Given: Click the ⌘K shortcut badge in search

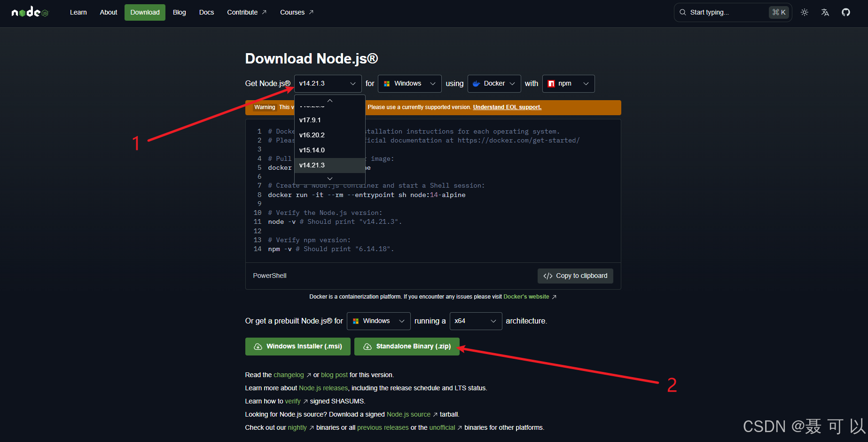Looking at the screenshot, I should click(779, 12).
